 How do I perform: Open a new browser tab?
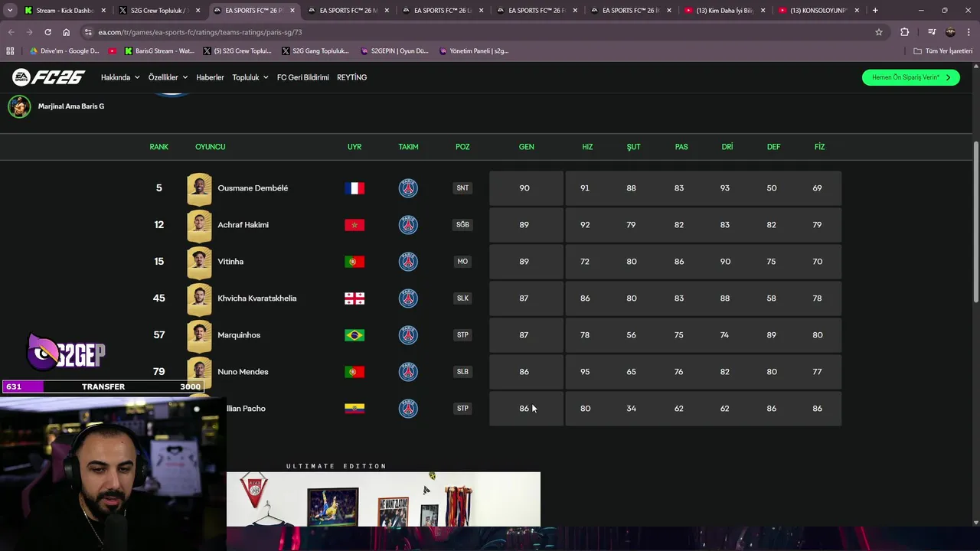click(x=875, y=11)
